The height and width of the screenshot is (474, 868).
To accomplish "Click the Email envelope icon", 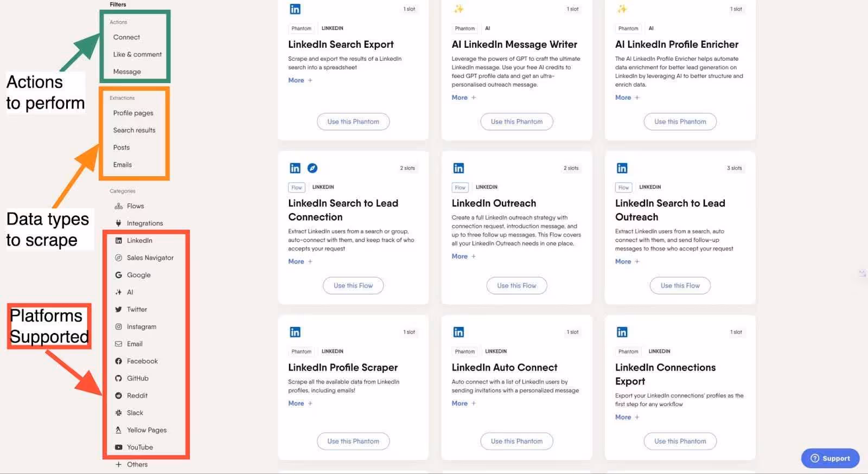I will tap(118, 344).
